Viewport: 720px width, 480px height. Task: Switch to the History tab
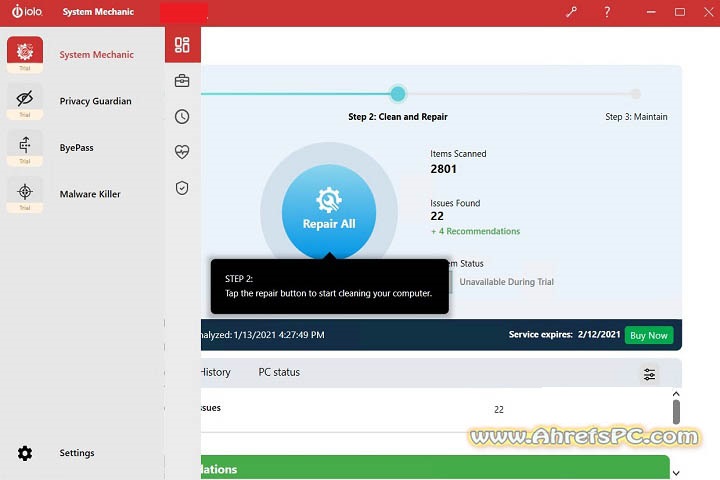pos(216,372)
